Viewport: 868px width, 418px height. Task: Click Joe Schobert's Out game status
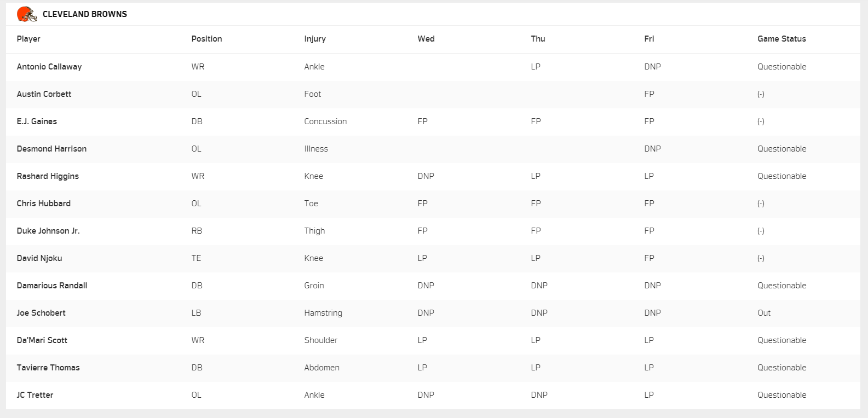coord(764,313)
